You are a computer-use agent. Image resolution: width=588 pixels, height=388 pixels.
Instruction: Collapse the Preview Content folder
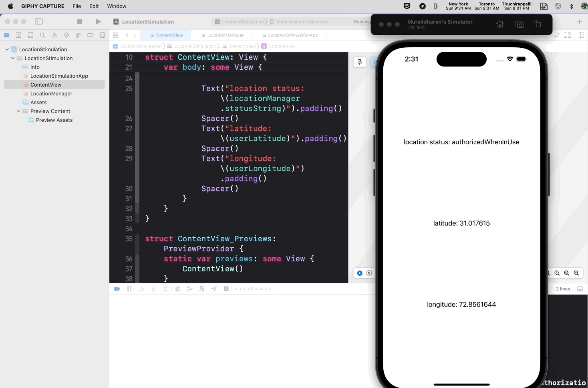pyautogui.click(x=18, y=111)
